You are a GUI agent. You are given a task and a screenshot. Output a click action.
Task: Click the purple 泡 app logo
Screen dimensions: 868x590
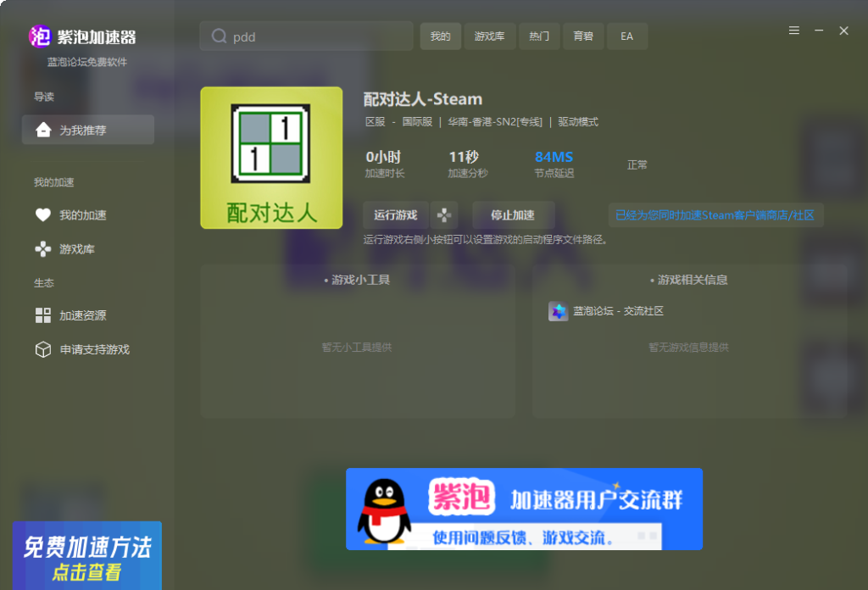coord(40,36)
